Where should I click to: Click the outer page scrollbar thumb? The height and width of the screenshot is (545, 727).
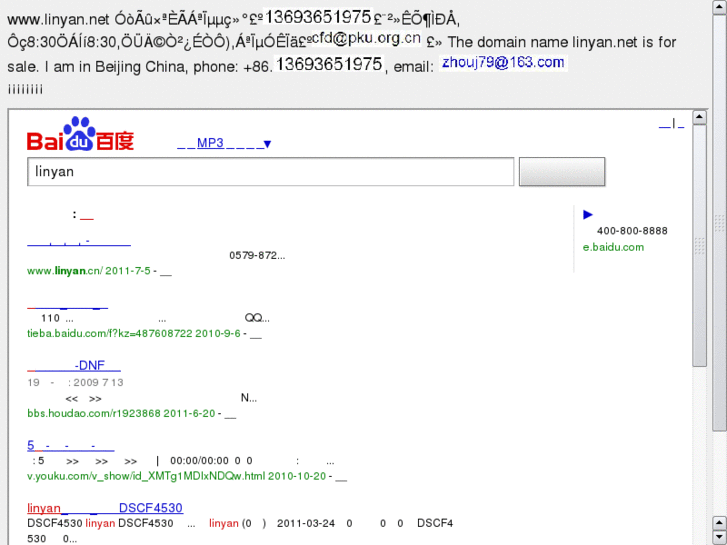720,223
